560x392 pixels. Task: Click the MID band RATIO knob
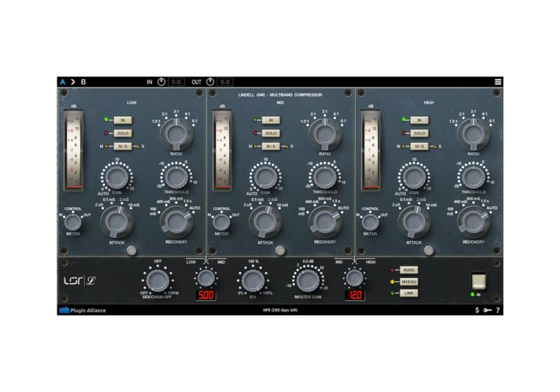(325, 134)
